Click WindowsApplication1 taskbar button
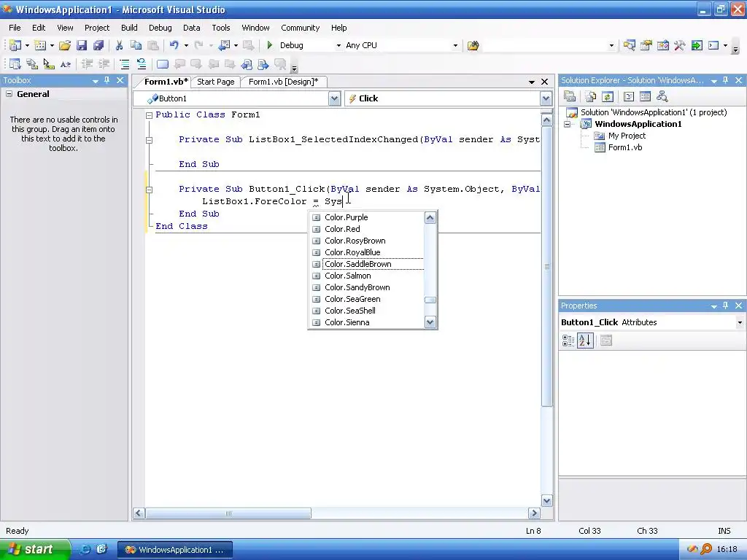 click(x=175, y=550)
